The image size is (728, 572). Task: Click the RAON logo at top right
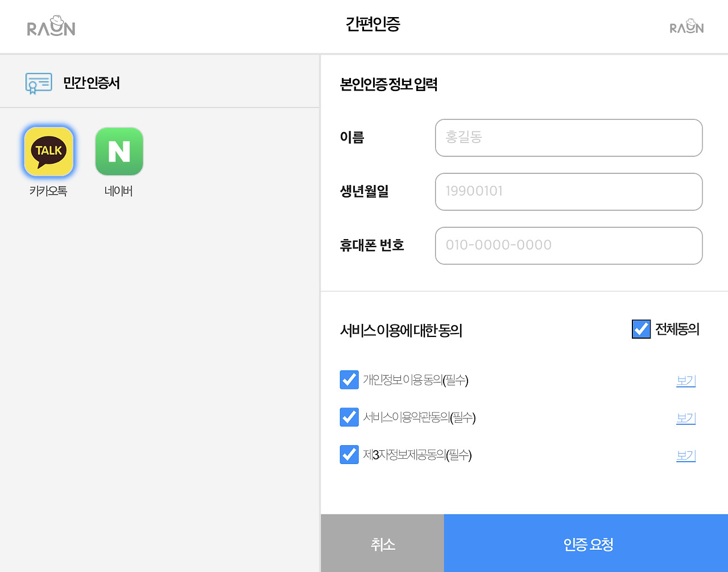click(686, 26)
